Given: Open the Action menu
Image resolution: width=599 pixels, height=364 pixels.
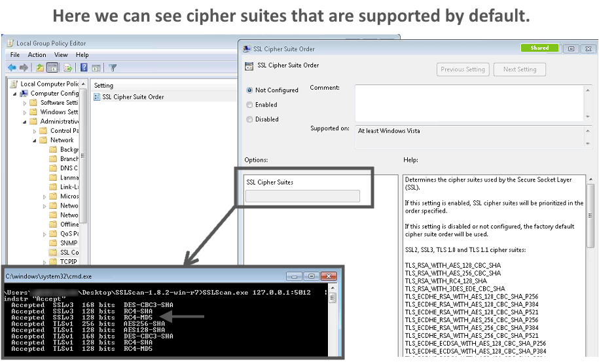Looking at the screenshot, I should click(37, 55).
